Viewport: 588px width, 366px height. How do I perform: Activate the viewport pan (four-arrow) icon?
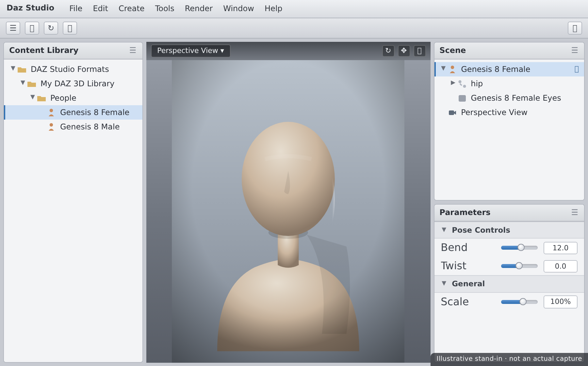click(x=404, y=51)
